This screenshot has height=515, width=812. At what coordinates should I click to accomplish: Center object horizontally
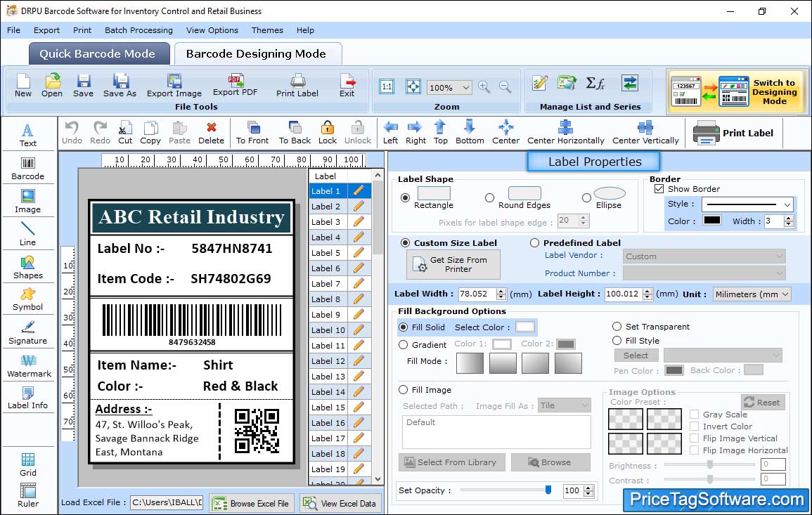tap(565, 133)
